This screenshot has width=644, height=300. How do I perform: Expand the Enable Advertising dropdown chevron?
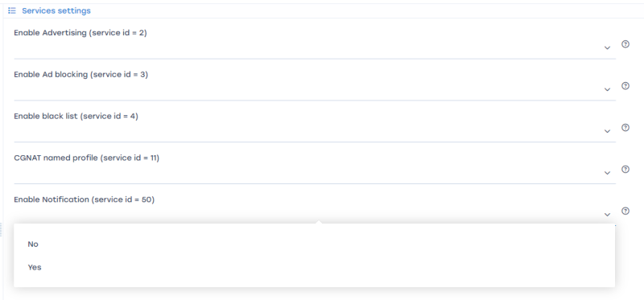pyautogui.click(x=607, y=48)
